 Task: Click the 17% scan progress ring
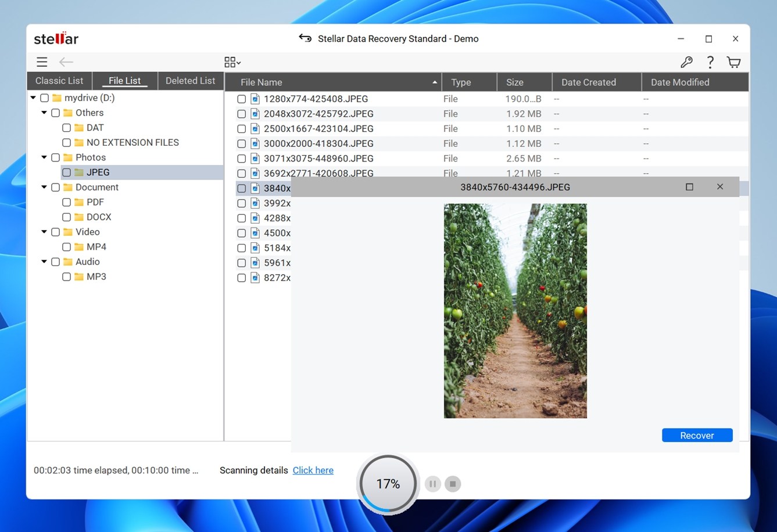[387, 483]
